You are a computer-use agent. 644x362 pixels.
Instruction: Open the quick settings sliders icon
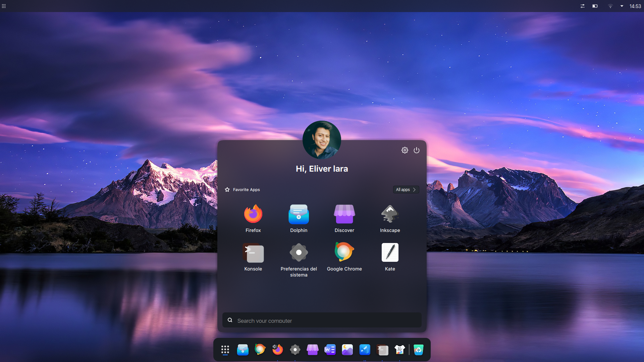pos(583,6)
